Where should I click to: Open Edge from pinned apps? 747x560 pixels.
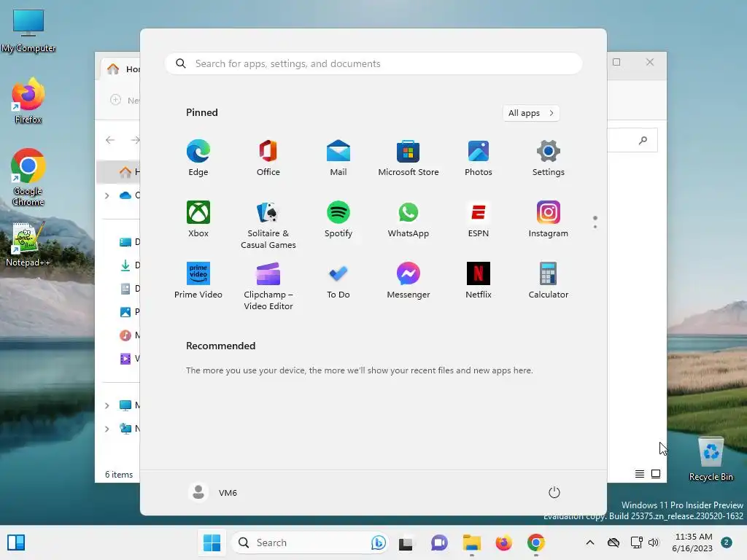198,158
